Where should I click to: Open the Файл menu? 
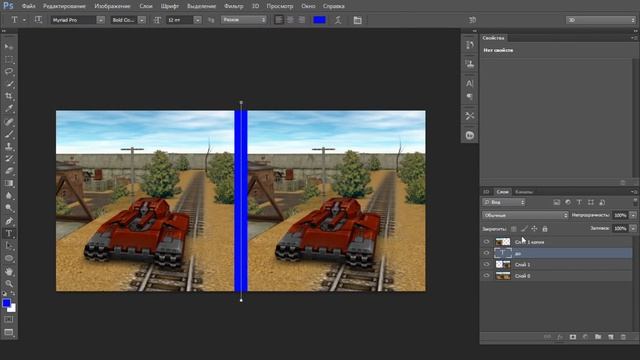28,6
